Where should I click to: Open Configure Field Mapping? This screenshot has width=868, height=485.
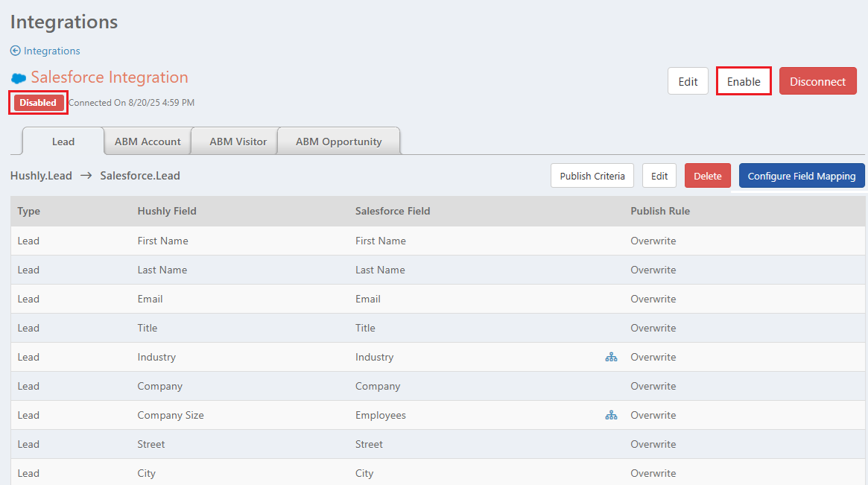point(802,176)
